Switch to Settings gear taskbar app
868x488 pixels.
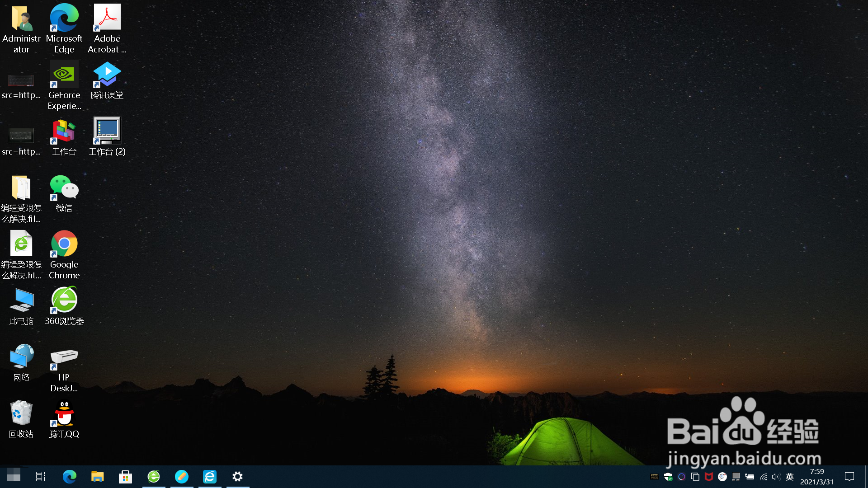[x=237, y=476]
